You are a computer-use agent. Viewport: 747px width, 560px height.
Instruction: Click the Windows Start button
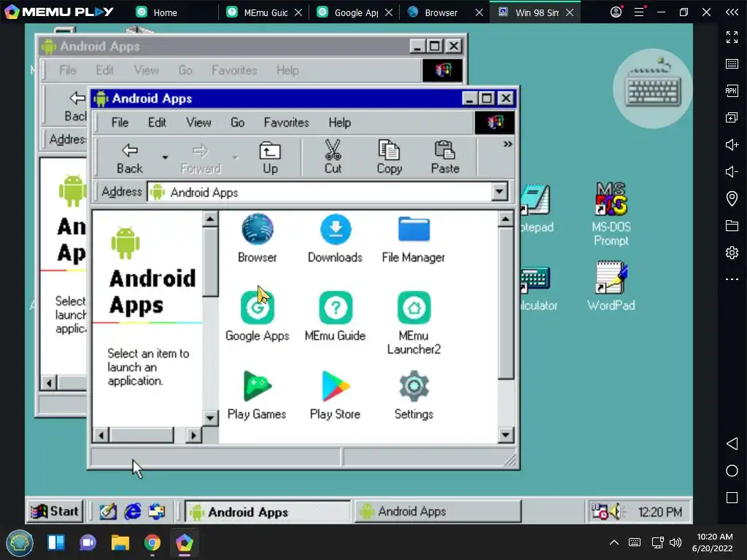click(55, 511)
